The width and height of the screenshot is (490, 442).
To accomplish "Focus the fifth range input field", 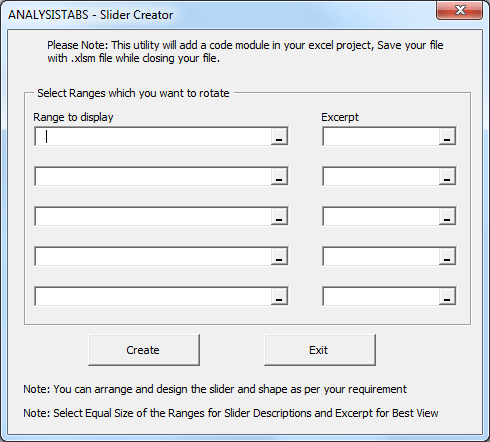I will tap(153, 296).
